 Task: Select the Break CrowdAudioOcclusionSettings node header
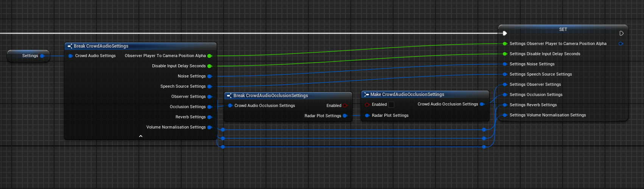click(271, 96)
